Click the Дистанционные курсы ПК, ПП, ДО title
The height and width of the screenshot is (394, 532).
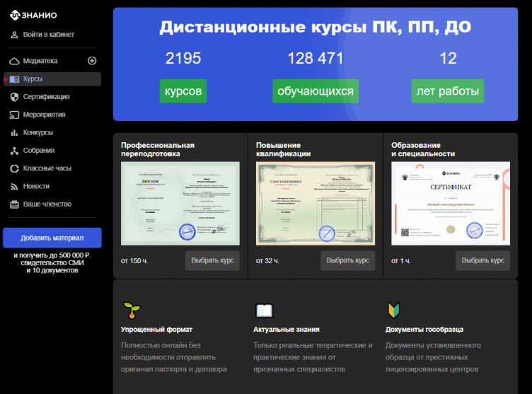[x=316, y=27]
